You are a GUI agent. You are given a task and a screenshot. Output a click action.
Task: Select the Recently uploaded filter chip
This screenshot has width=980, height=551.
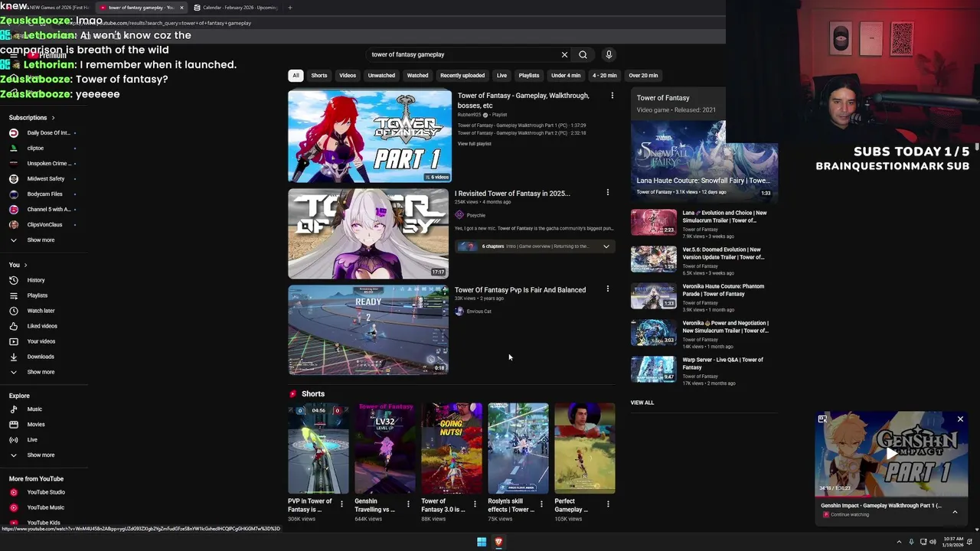tap(462, 75)
